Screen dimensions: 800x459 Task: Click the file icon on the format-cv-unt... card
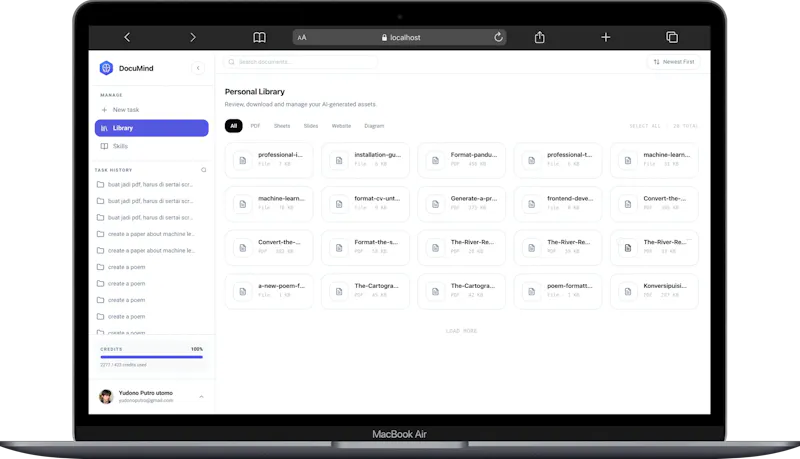tap(339, 204)
